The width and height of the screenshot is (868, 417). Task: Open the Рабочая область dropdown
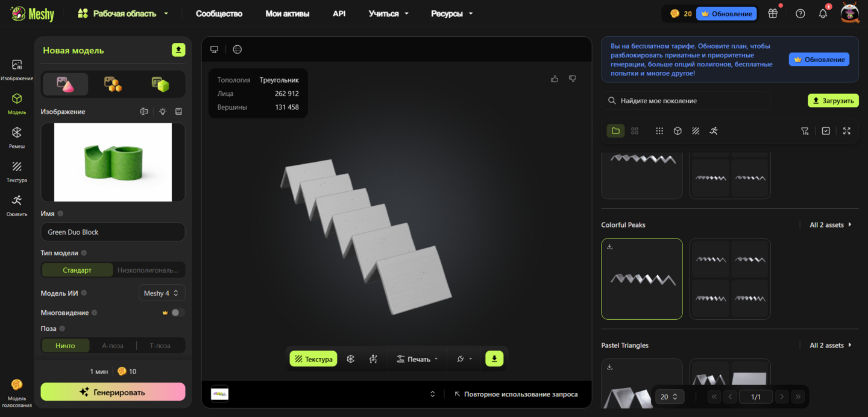(x=124, y=13)
